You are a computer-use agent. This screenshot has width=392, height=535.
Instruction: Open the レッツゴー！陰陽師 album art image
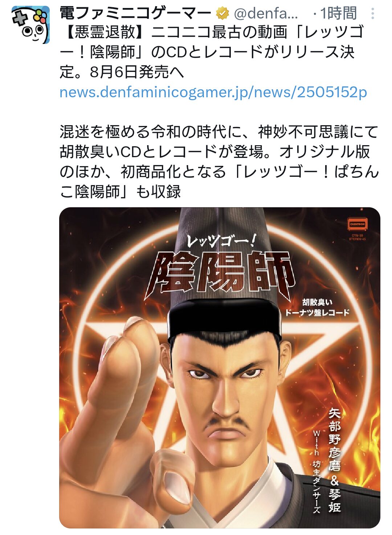click(220, 368)
